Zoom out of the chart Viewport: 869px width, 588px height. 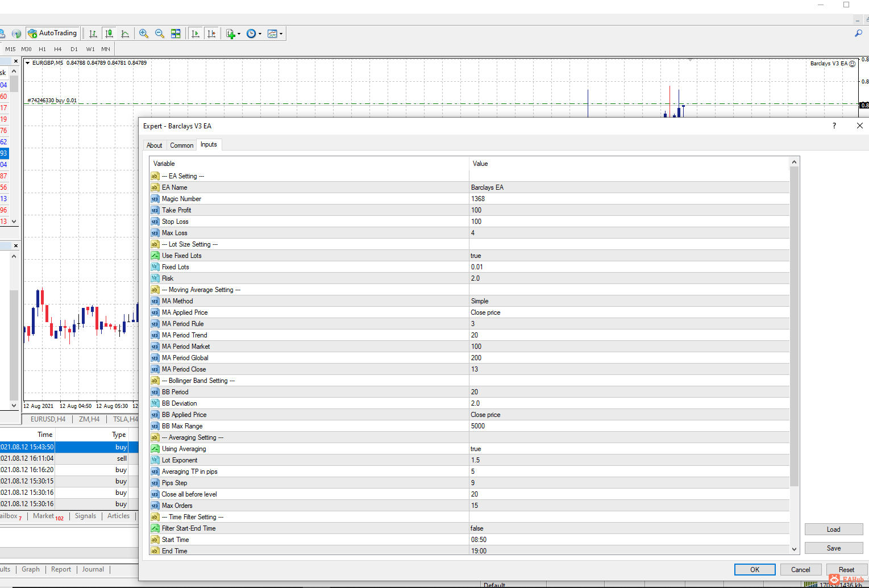(160, 34)
